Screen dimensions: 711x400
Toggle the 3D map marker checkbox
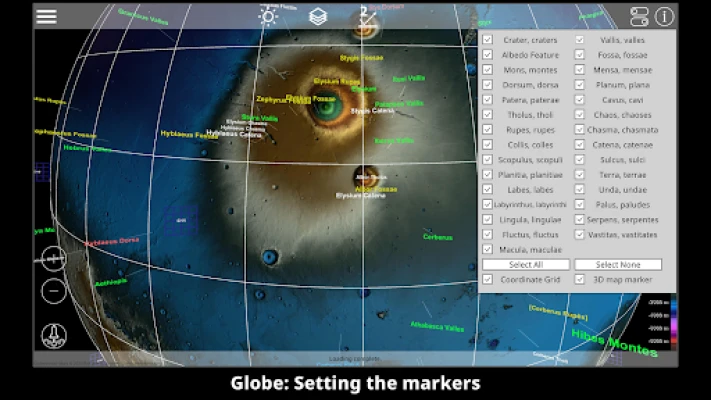pos(581,279)
